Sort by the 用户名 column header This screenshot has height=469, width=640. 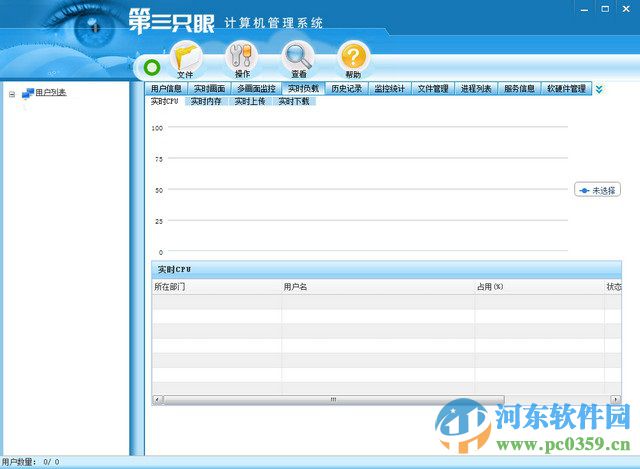(x=378, y=287)
